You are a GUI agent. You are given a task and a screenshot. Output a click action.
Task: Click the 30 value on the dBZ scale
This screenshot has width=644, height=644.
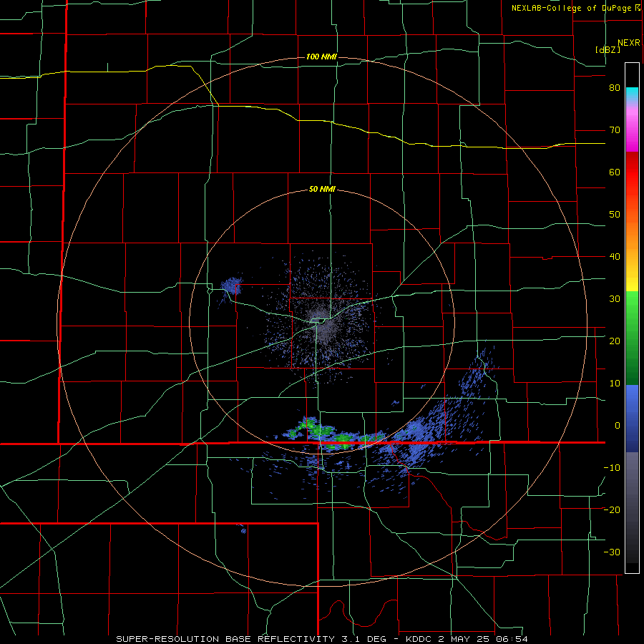click(615, 299)
